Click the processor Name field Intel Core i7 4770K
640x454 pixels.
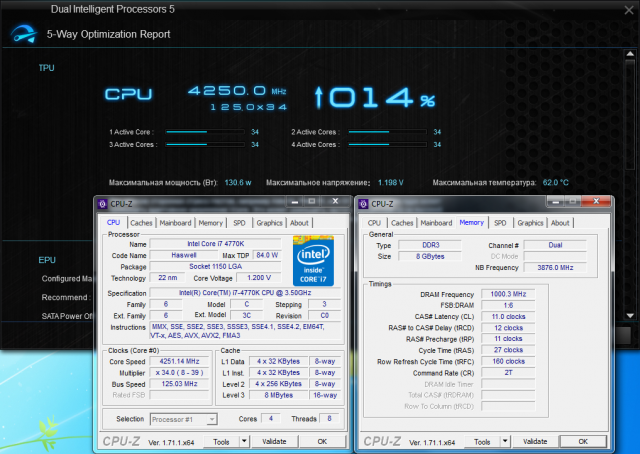coord(216,244)
